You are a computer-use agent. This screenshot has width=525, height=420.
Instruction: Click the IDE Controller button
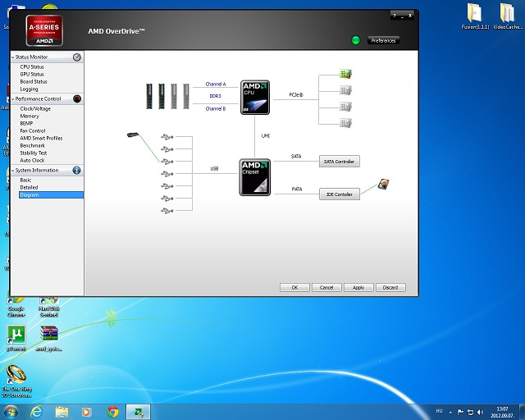pyautogui.click(x=339, y=194)
